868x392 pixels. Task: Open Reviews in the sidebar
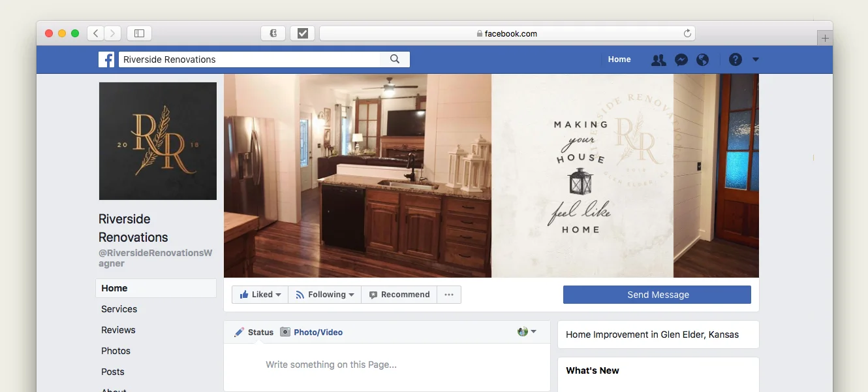[x=118, y=330]
